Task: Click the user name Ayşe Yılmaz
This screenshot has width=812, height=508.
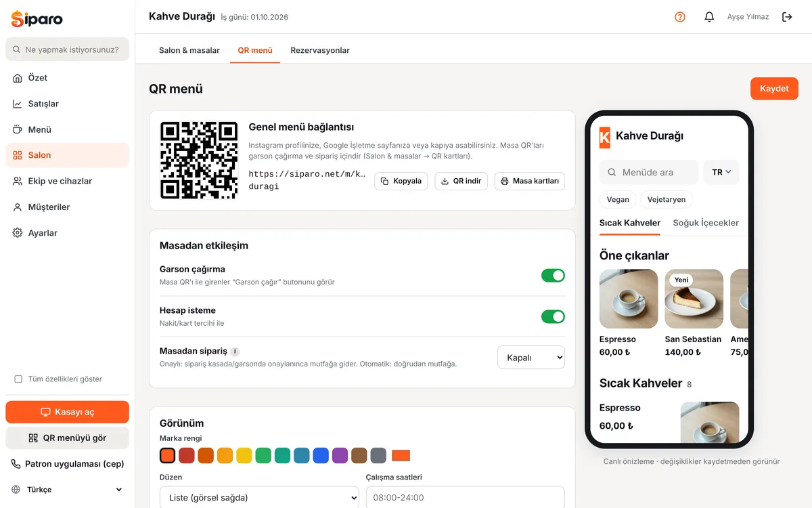Action: click(x=748, y=17)
